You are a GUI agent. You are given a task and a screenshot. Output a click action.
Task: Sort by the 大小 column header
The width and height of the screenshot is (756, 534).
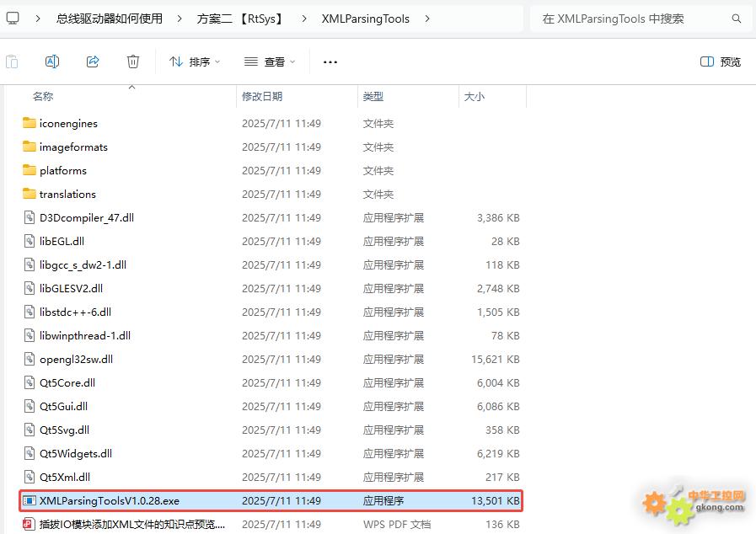click(475, 97)
